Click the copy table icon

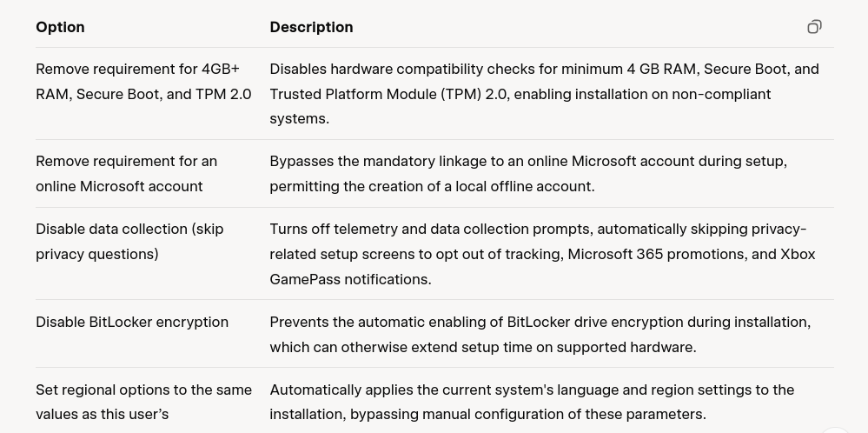point(814,27)
